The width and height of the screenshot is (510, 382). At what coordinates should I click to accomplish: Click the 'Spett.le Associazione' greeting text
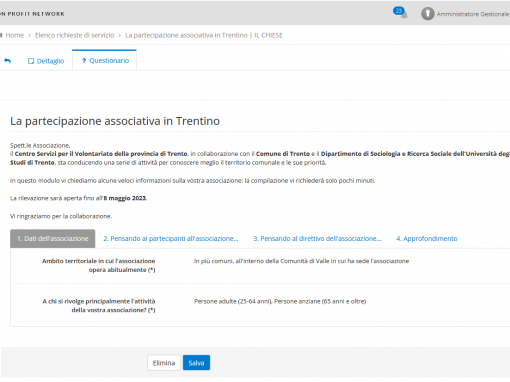40,145
